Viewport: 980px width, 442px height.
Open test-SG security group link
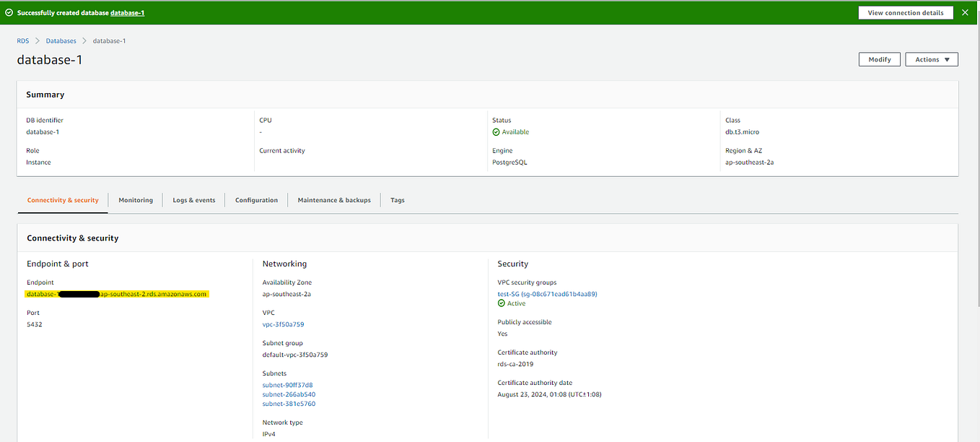[547, 294]
